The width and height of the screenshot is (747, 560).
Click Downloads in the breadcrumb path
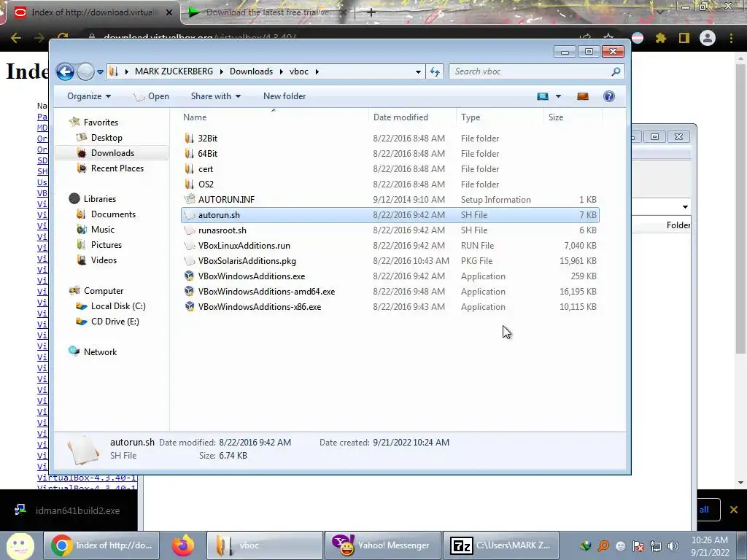click(251, 71)
